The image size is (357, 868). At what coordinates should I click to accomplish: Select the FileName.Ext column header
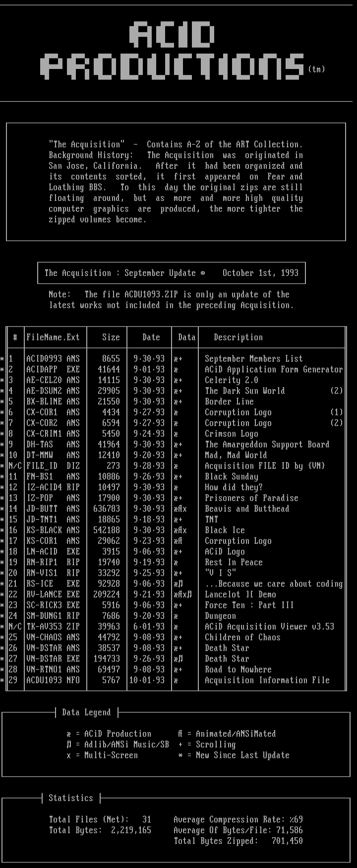53,337
